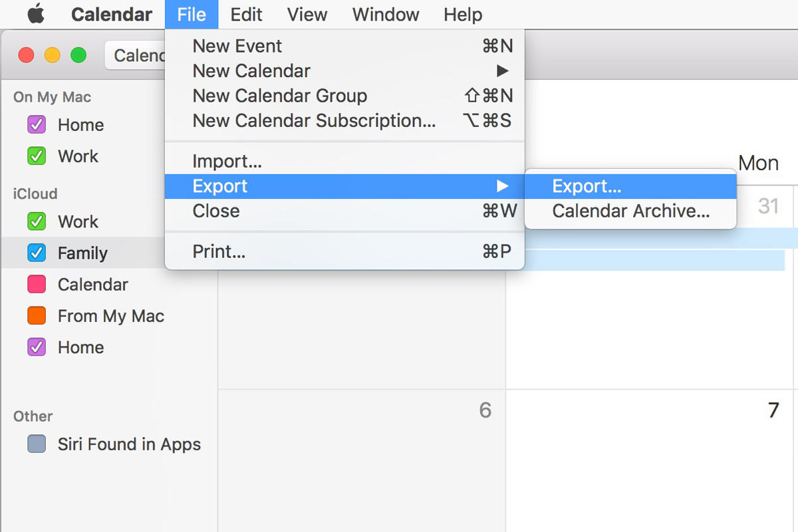Expand the New Calendar submenu
Viewport: 798px width, 532px height.
pos(344,70)
